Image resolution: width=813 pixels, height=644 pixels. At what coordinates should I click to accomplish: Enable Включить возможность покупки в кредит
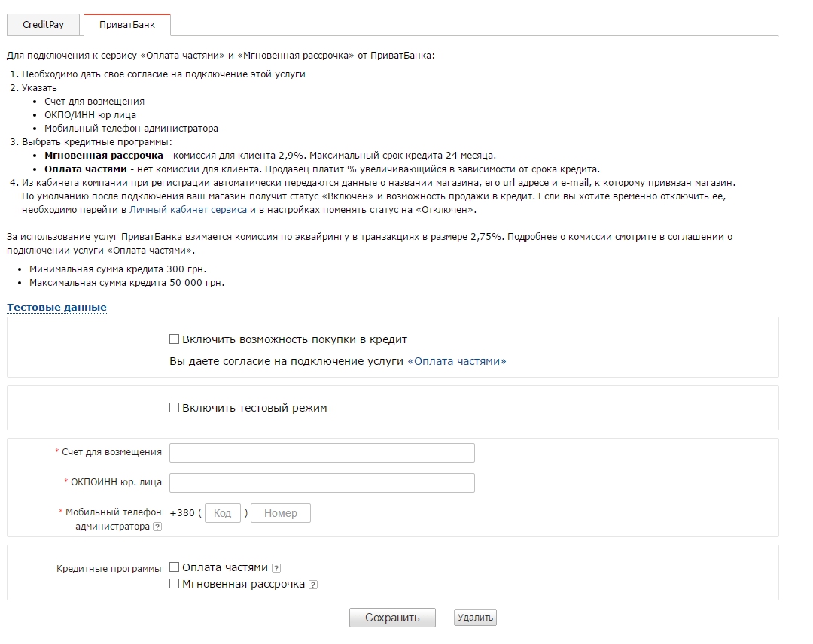click(175, 339)
